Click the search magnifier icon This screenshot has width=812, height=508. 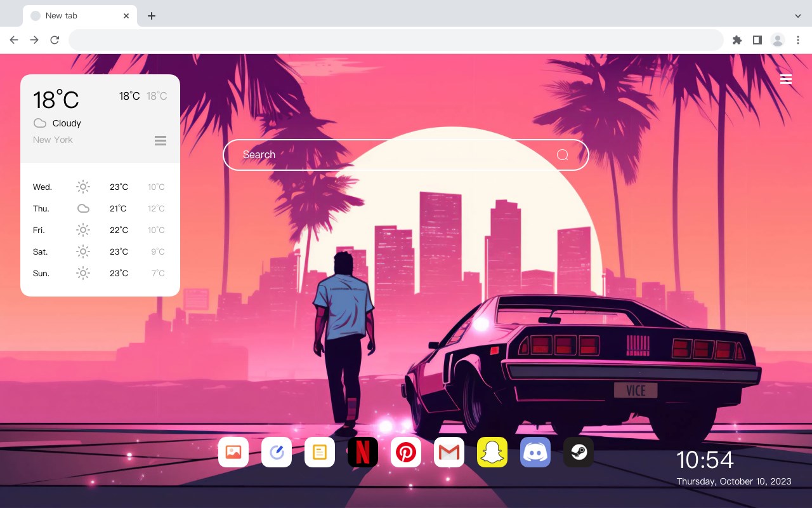(562, 155)
